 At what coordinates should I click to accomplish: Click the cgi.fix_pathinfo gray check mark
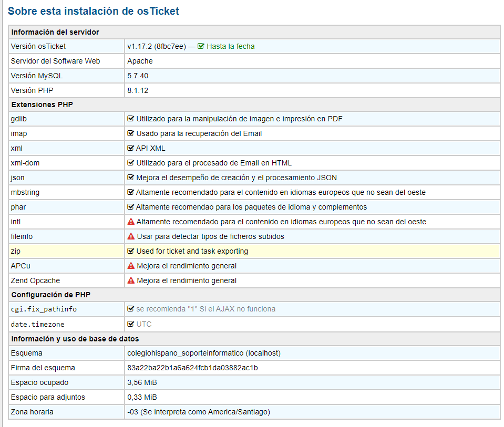pos(131,309)
